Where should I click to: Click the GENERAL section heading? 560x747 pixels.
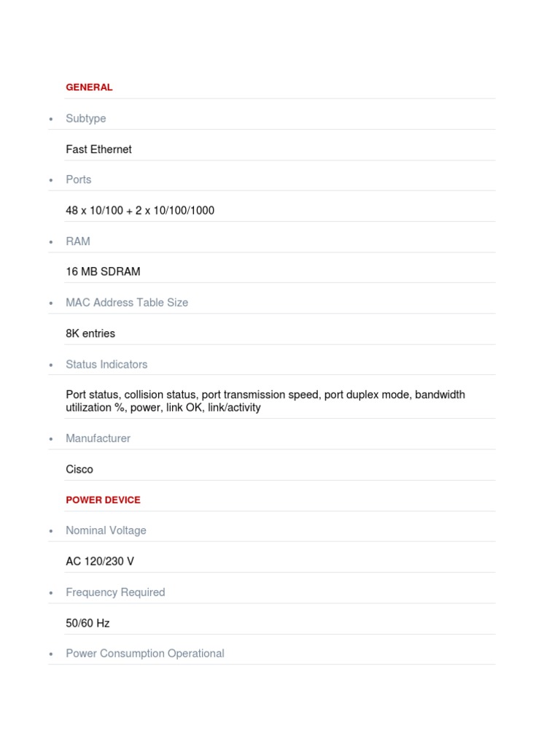(x=89, y=88)
